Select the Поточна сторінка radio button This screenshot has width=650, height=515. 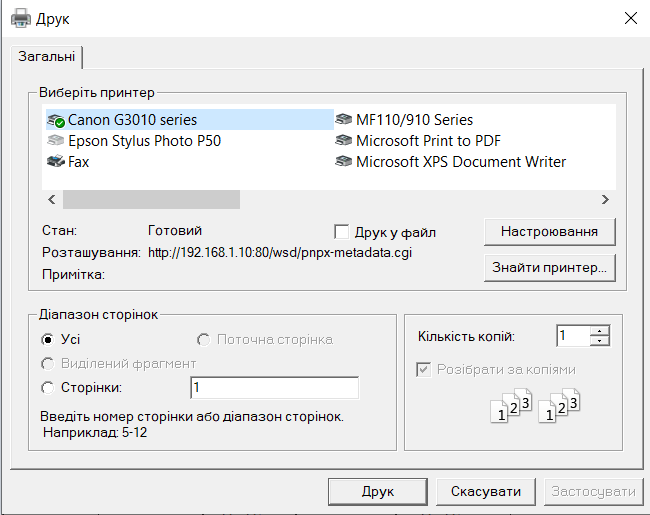(x=204, y=340)
